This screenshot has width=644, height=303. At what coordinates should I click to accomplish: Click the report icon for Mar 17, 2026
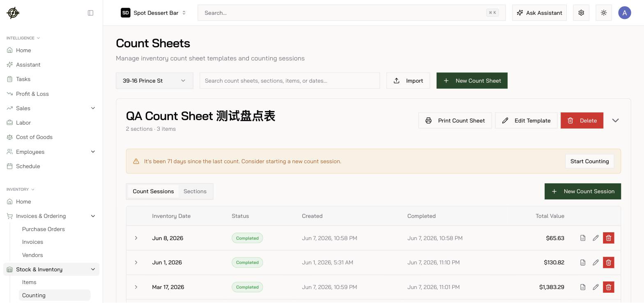tap(583, 287)
